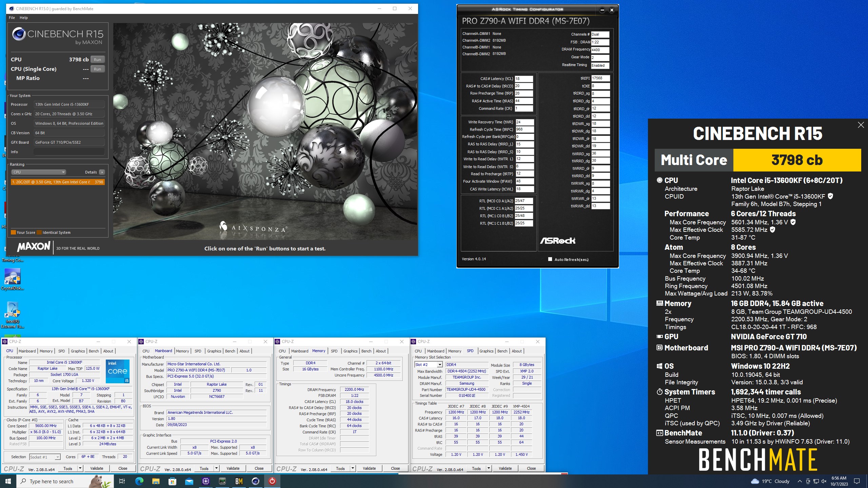Screen dimensions: 868x488
Task: Click Close in the CPU-Z Mainboard window
Action: click(259, 468)
